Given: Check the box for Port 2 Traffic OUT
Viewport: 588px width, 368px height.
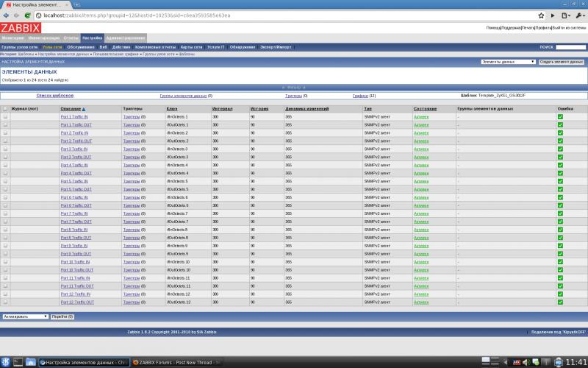Looking at the screenshot, I should tap(5, 141).
